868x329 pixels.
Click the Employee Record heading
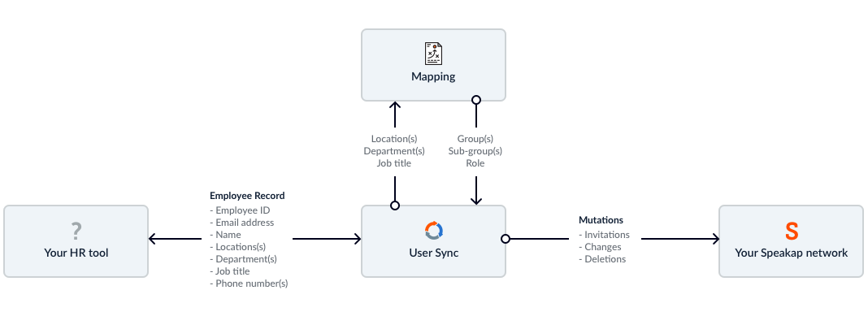[247, 196]
